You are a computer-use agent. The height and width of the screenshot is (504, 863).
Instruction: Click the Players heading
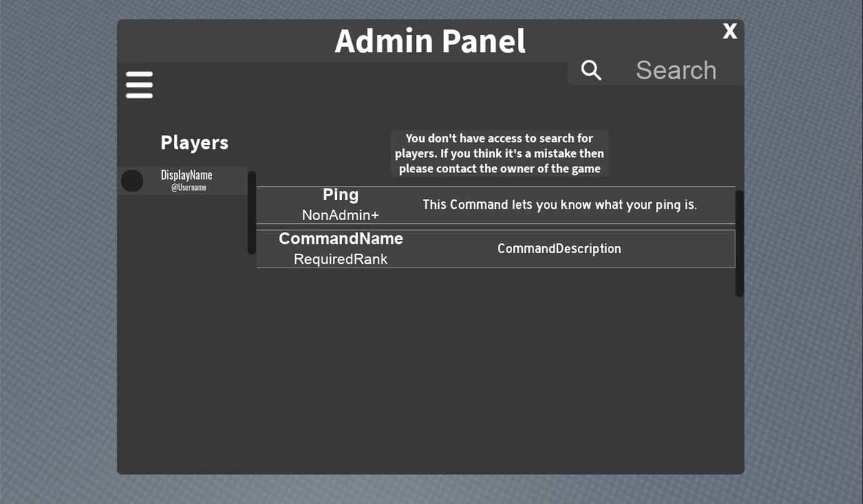pos(194,143)
